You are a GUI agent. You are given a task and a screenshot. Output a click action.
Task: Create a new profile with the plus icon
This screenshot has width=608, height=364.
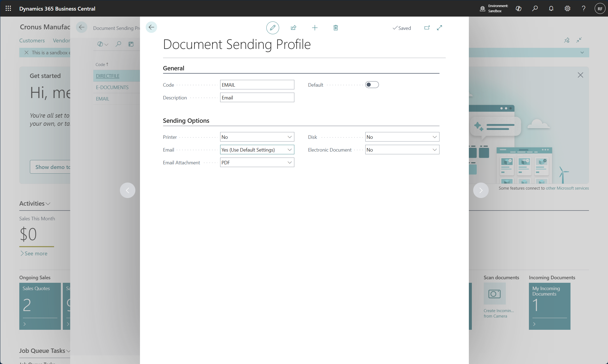pos(315,28)
